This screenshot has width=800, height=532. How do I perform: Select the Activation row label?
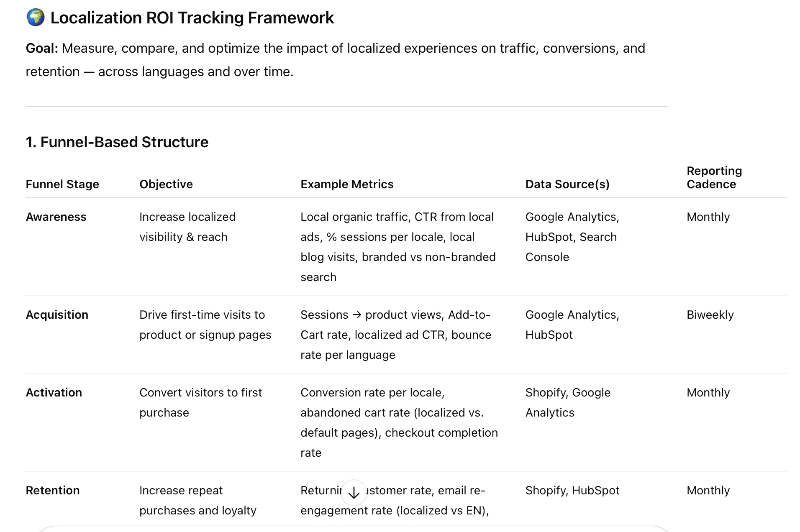tap(54, 392)
